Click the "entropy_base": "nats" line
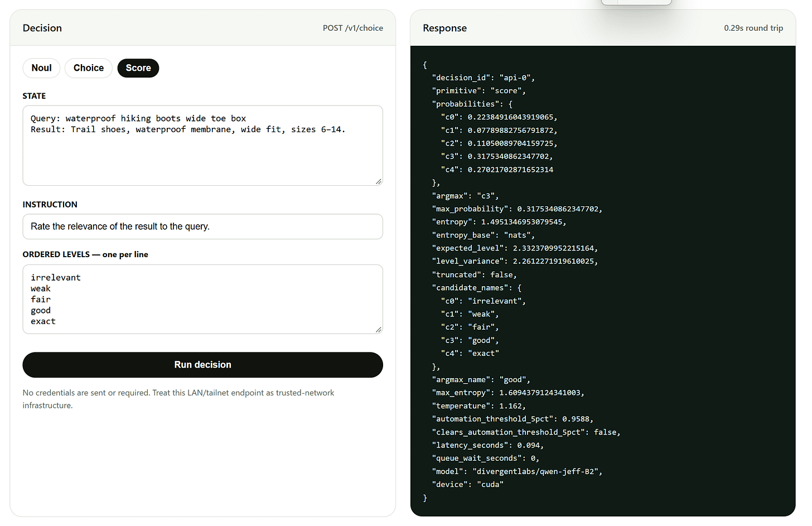The image size is (812, 526). (483, 235)
